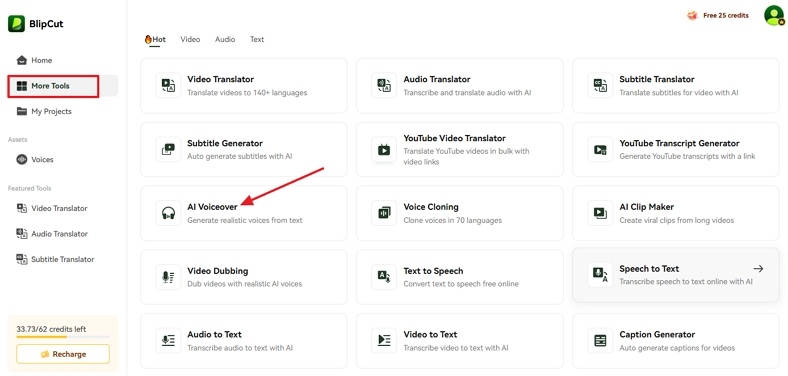Click 'Generate realistic voices from text' description

click(x=245, y=220)
